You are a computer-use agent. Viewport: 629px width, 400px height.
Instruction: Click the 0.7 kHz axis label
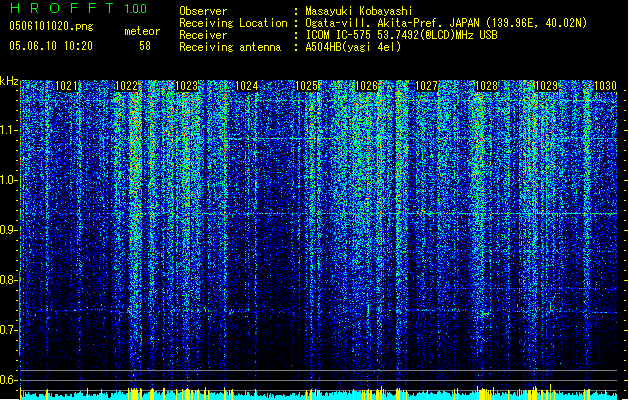8,330
